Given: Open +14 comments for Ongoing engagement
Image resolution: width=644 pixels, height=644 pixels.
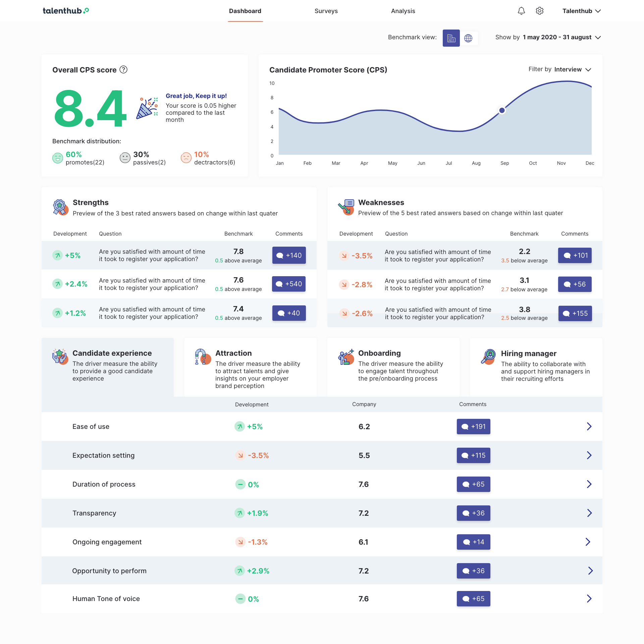Looking at the screenshot, I should pyautogui.click(x=473, y=542).
